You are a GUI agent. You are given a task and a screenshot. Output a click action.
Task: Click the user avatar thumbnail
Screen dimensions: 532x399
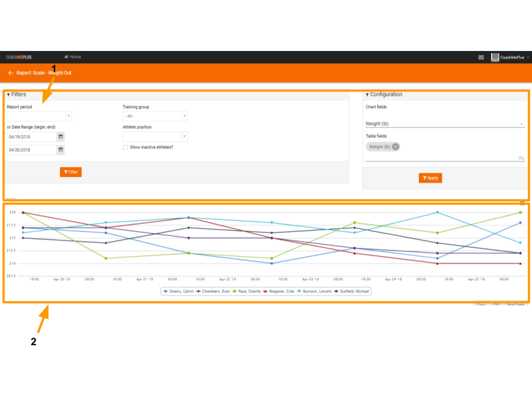coord(495,57)
